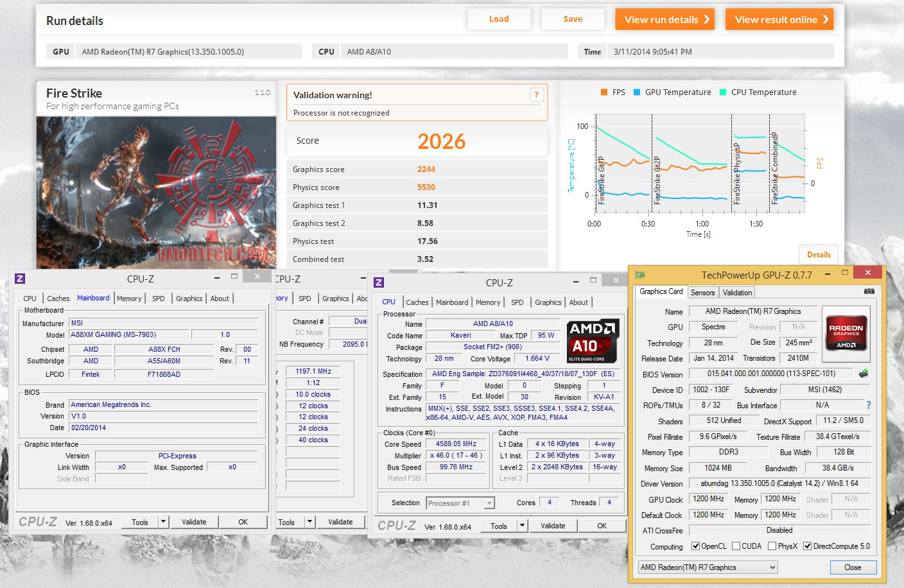Click the Driver Version field in GPU-Z
904x588 pixels.
(x=779, y=483)
